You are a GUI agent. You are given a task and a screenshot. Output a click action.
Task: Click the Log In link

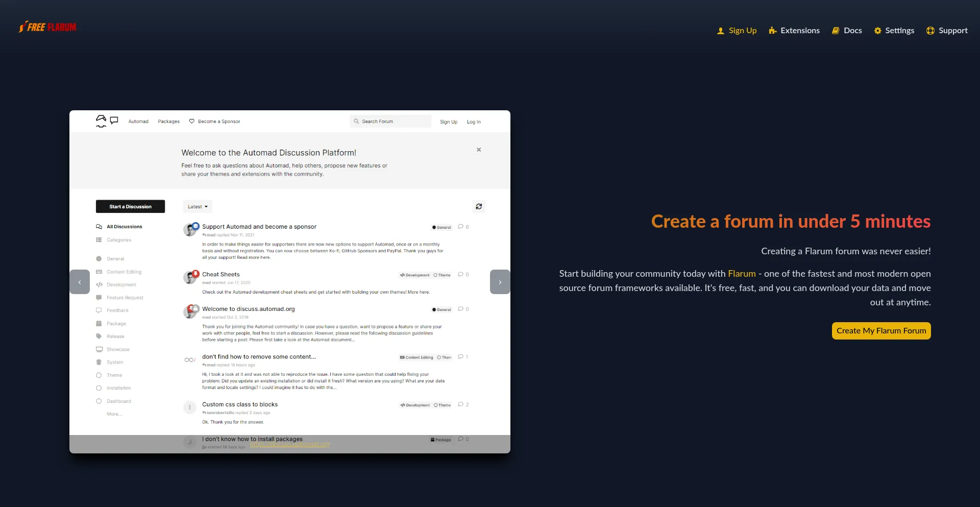474,122
